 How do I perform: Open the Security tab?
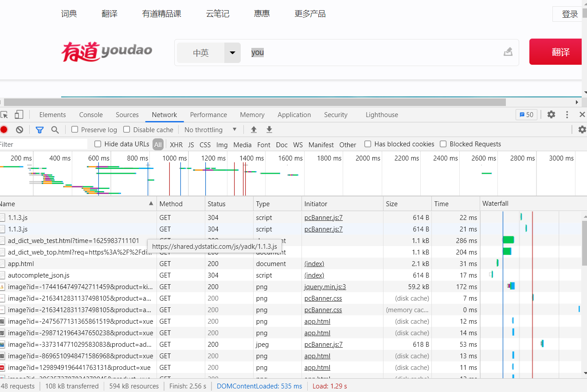[x=336, y=114]
